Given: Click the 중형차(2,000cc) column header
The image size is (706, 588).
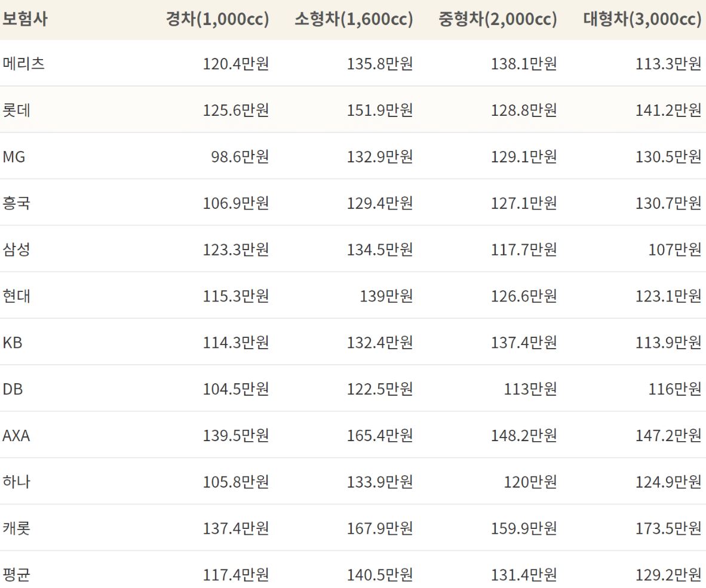Looking at the screenshot, I should pyautogui.click(x=498, y=19).
